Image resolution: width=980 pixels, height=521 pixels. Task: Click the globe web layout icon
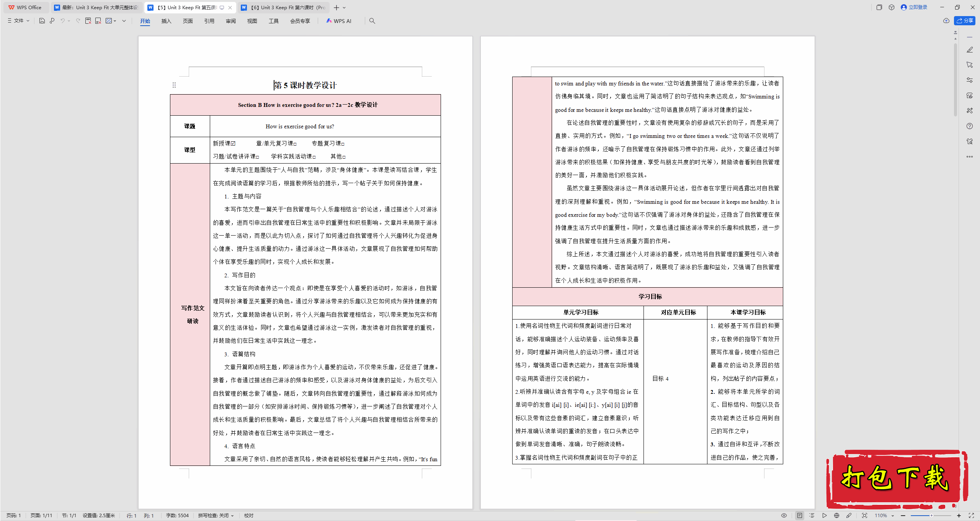(x=836, y=516)
